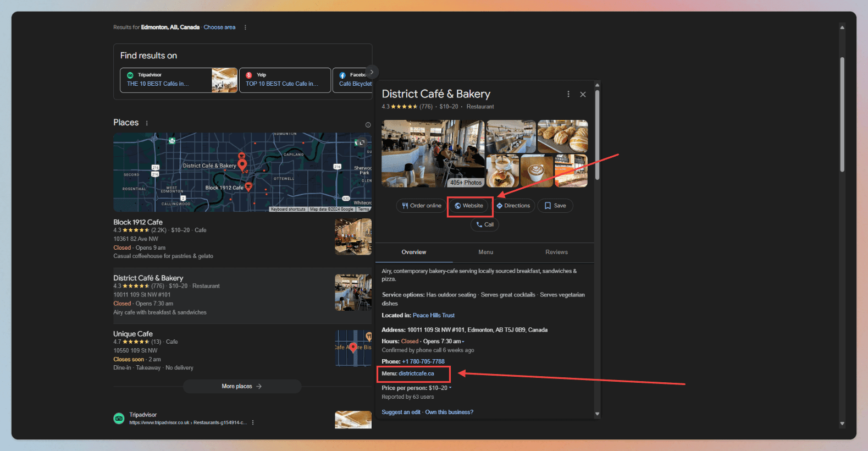The height and width of the screenshot is (451, 868).
Task: Click the phone number +1 780-705-7788
Action: [423, 361]
